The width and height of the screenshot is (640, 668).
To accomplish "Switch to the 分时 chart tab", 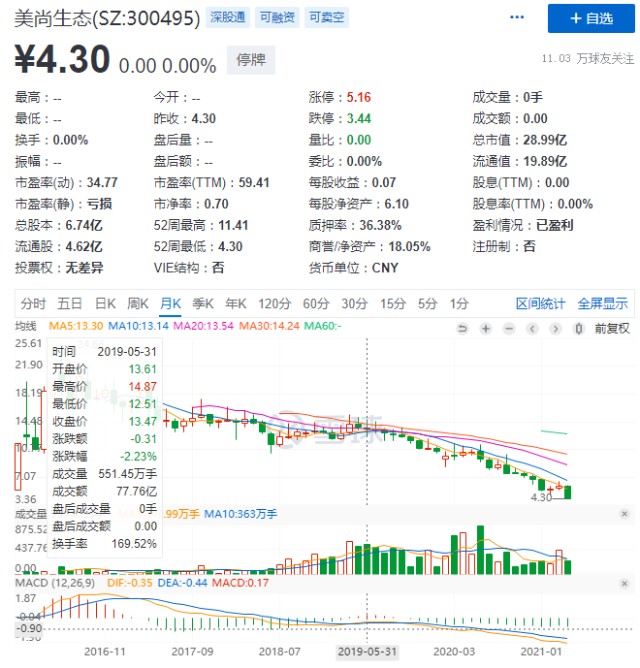I will 33,304.
